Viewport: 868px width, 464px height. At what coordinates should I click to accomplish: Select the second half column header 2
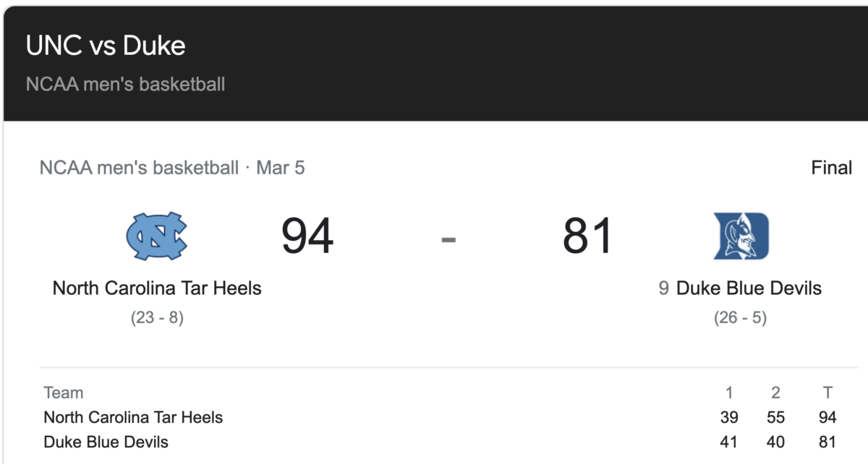[x=776, y=393]
